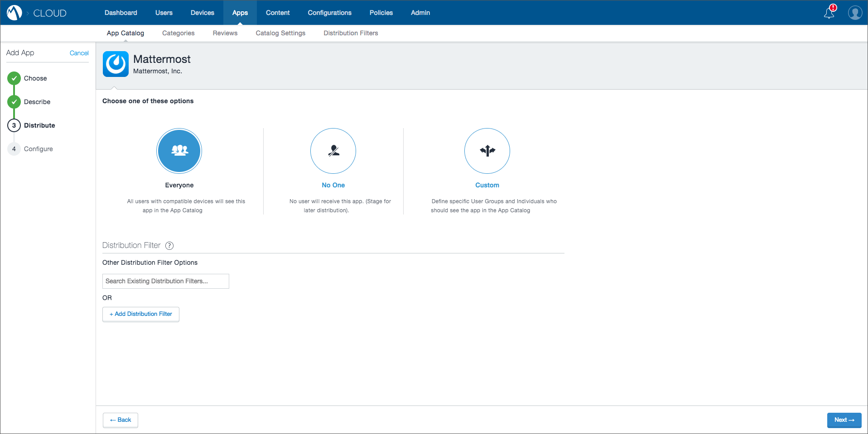Go to the completed Describe step checkmark
Image resolution: width=868 pixels, height=434 pixels.
tap(14, 102)
